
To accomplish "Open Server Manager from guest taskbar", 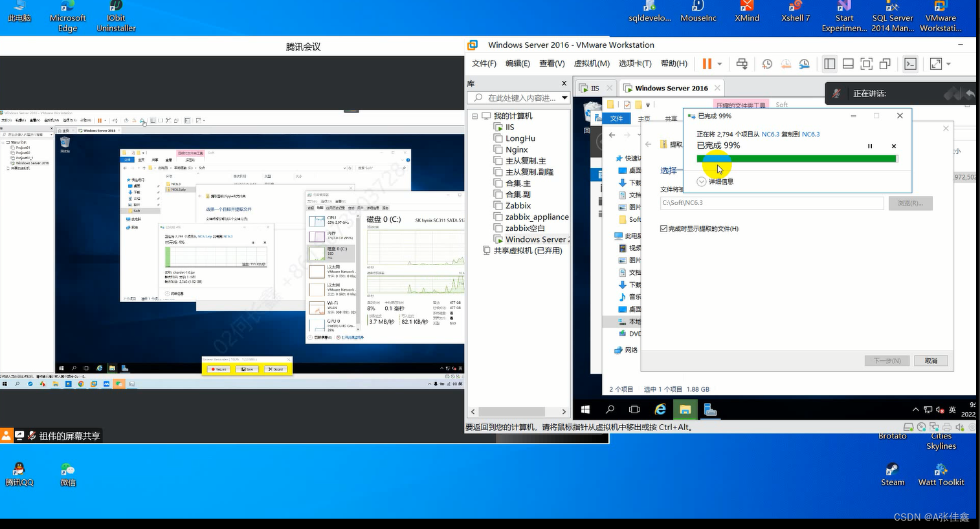I will click(x=710, y=409).
